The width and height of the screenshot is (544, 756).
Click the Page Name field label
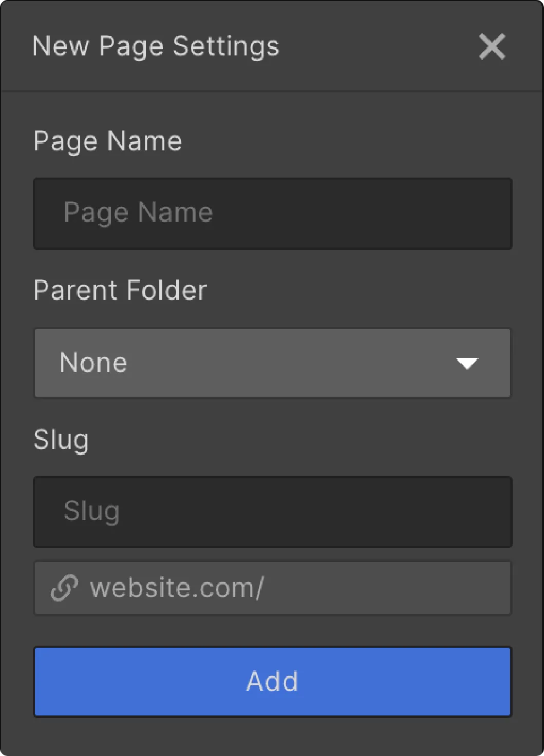pos(107,141)
